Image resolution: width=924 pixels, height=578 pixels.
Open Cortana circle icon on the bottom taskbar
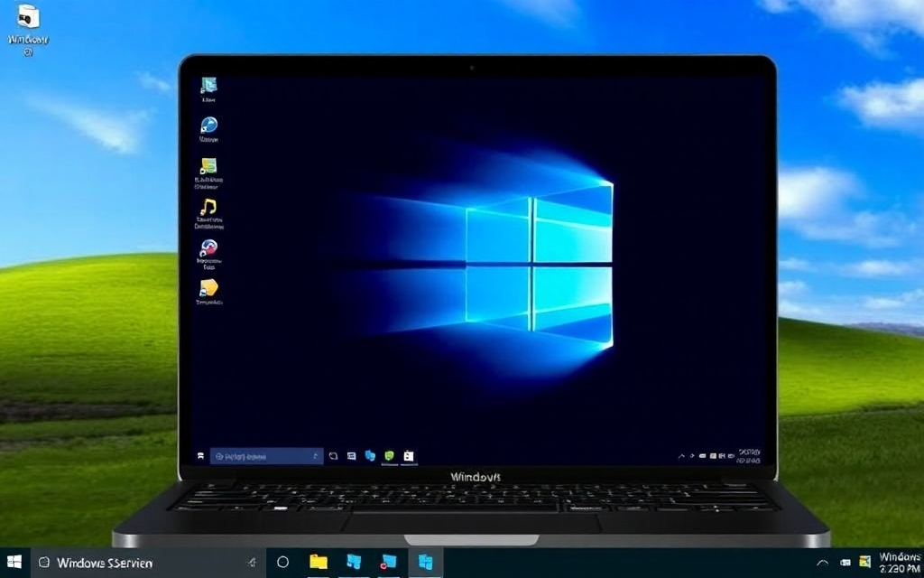click(x=282, y=562)
